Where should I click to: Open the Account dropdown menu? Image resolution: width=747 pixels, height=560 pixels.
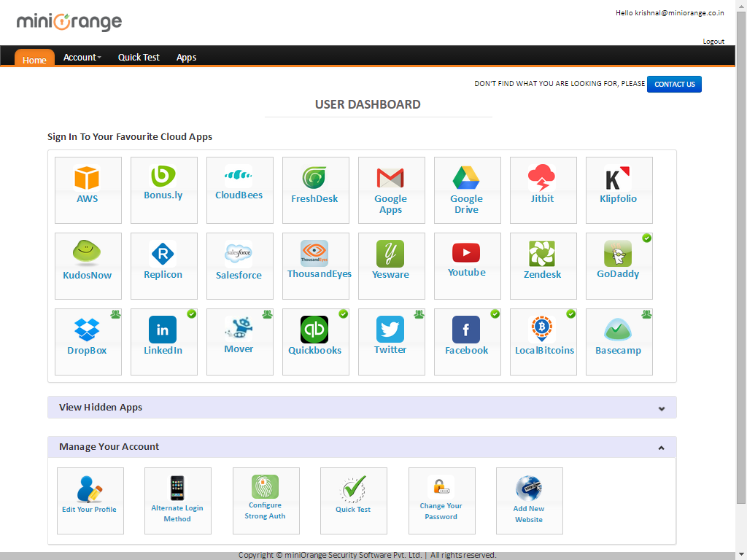click(x=82, y=57)
